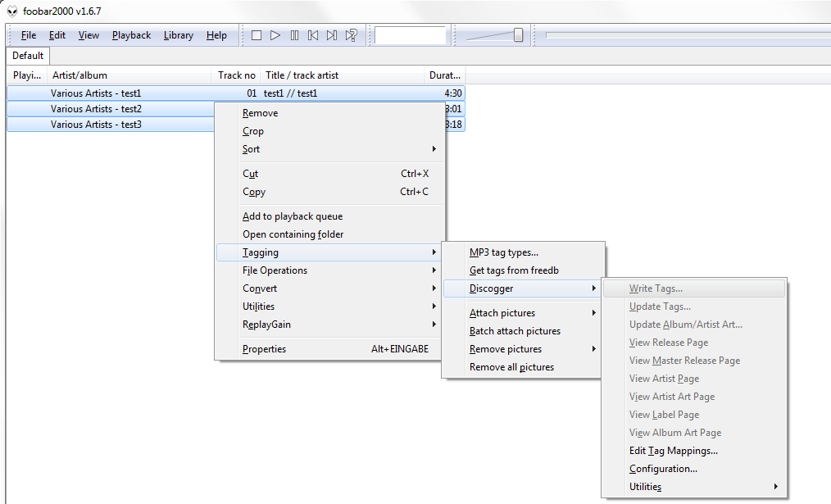This screenshot has width=831, height=504.
Task: Expand the Convert submenu
Action: point(329,288)
